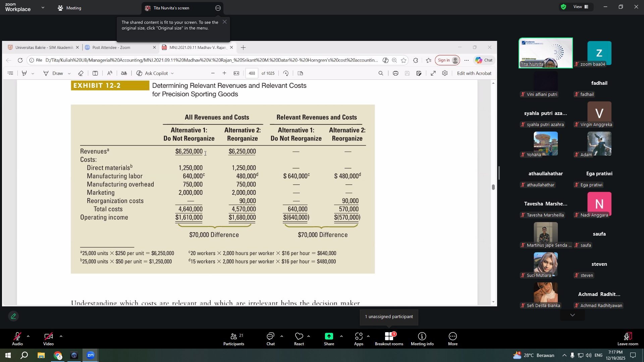Zoom out the PDF with minus
This screenshot has width=644, height=362.
coord(213,73)
